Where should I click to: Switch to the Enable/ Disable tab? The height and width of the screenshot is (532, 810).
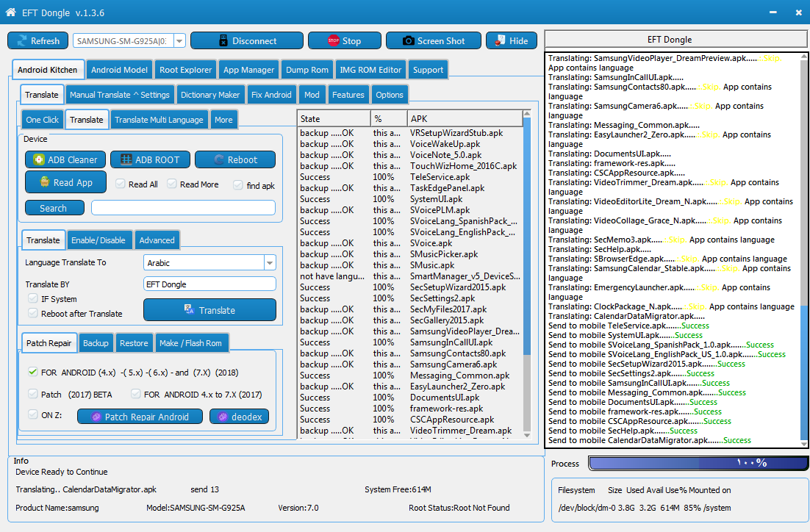[x=98, y=240]
